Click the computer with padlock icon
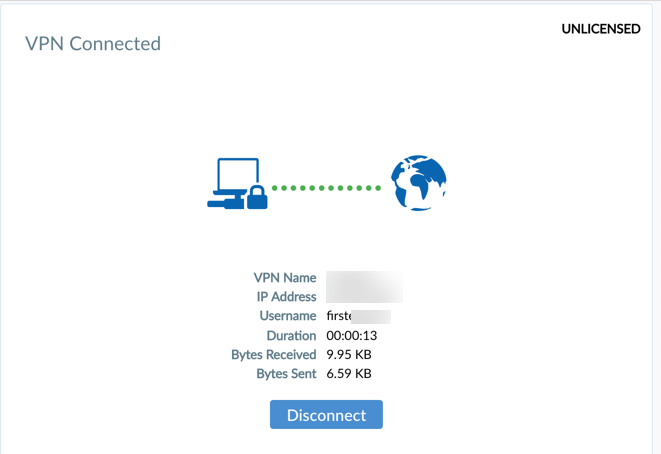This screenshot has width=661, height=454. [x=237, y=183]
